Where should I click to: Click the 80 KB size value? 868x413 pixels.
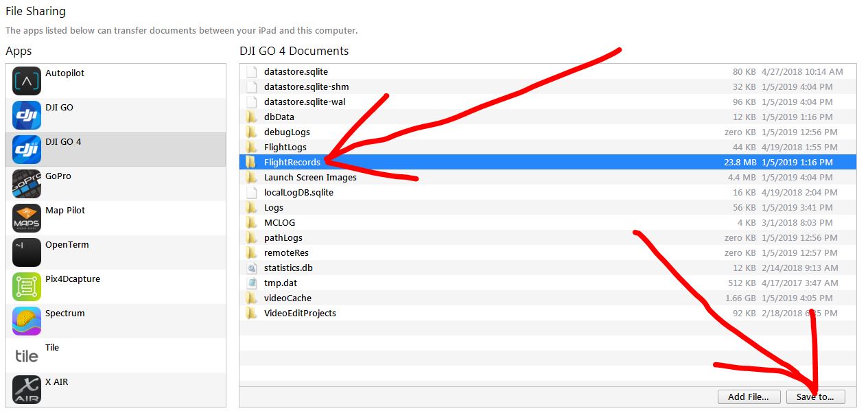pos(744,71)
